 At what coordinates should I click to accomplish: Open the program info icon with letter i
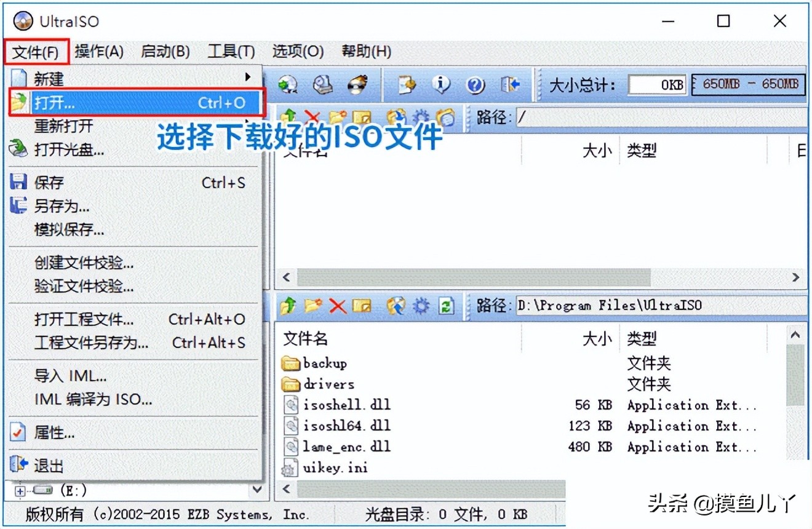click(442, 85)
